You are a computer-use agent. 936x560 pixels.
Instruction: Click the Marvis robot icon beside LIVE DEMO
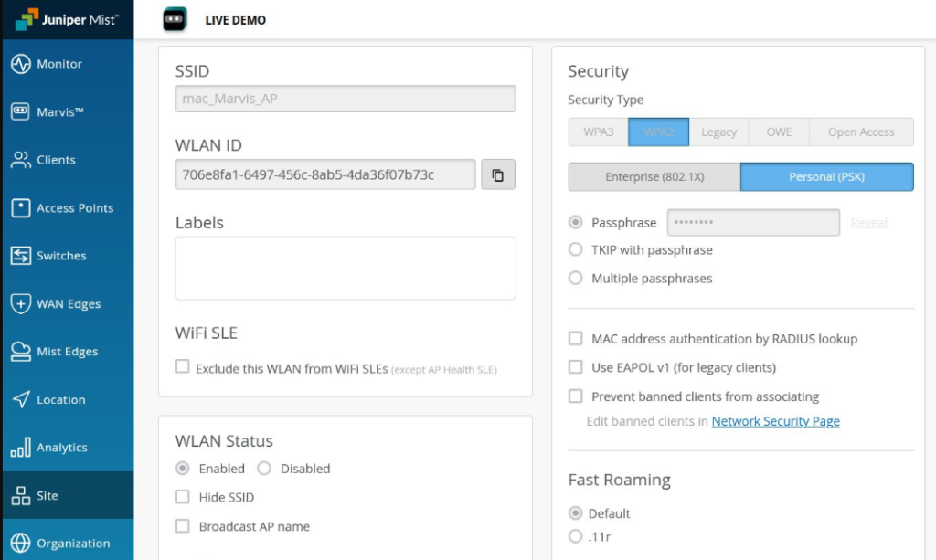tap(175, 20)
